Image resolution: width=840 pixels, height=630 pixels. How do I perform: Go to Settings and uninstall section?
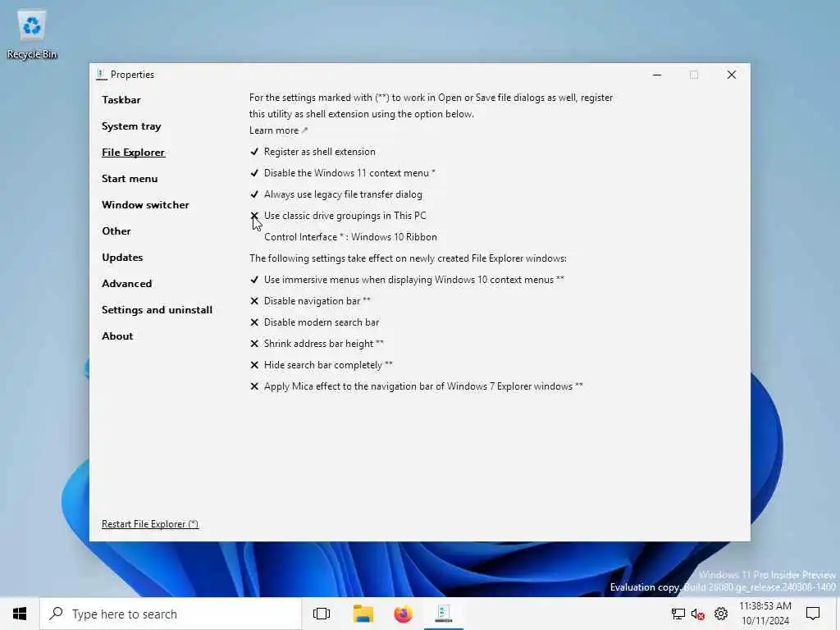[157, 309]
